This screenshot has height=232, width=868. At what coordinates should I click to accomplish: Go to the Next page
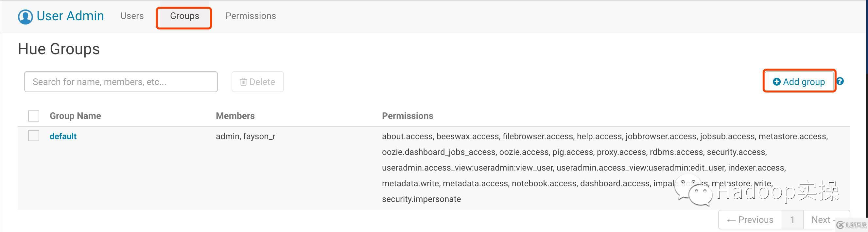pyautogui.click(x=821, y=220)
